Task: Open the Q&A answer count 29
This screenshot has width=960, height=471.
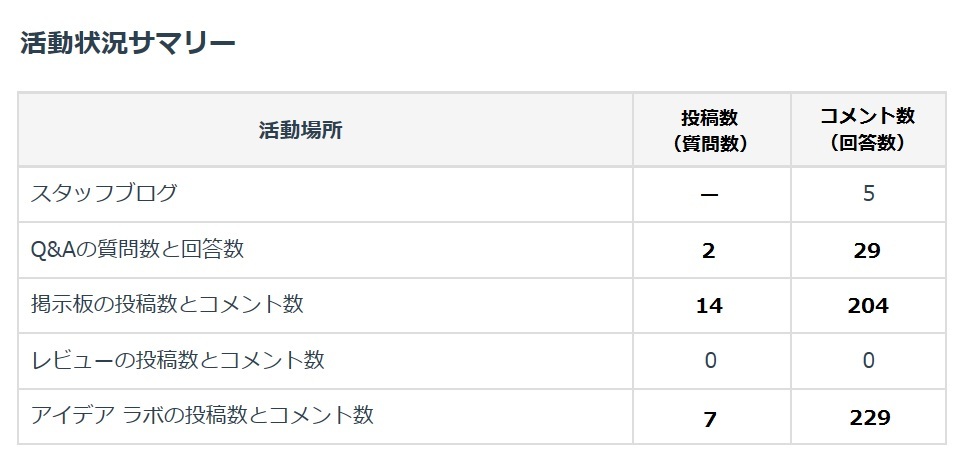Action: (x=867, y=251)
